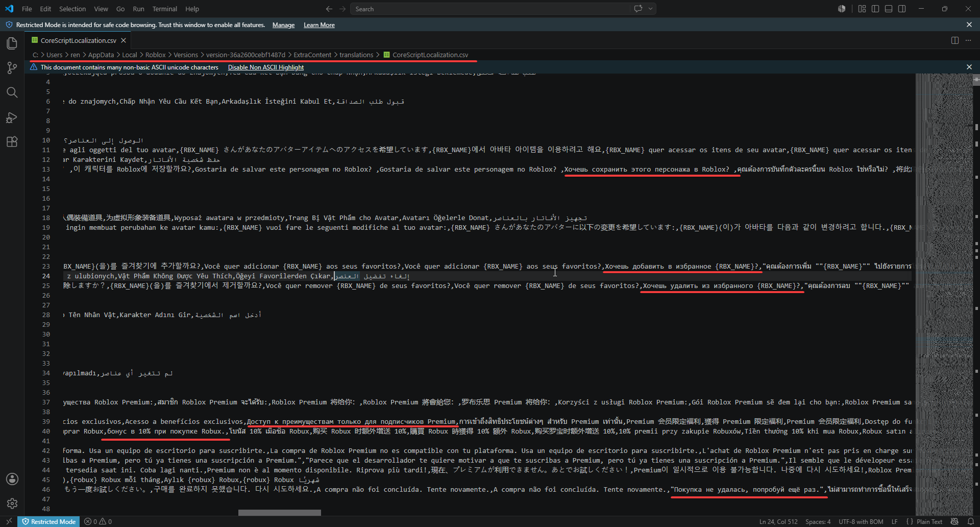Open the Source Control view
The height and width of the screenshot is (527, 980).
pos(12,68)
